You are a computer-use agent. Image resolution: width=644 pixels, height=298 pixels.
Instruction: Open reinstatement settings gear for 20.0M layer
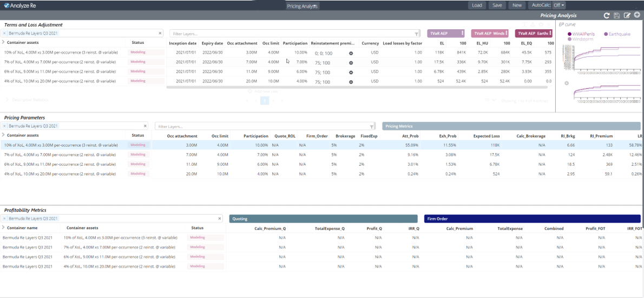click(351, 81)
